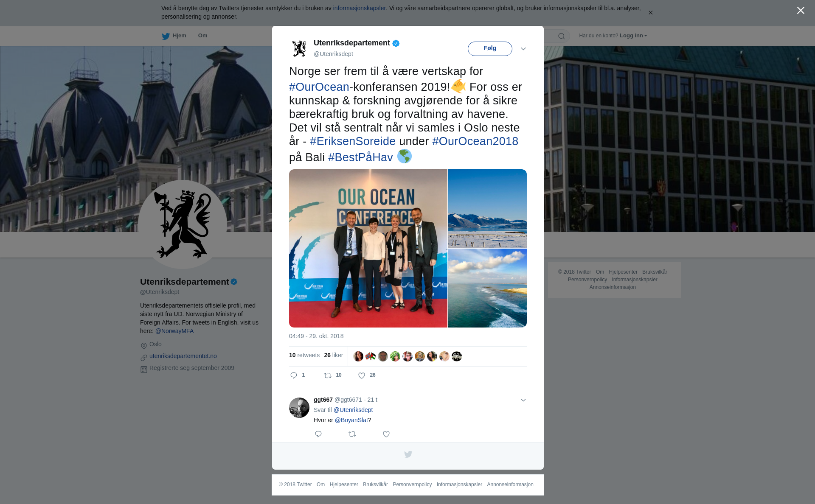Like ggt667's reply
The height and width of the screenshot is (504, 815).
pos(386,434)
